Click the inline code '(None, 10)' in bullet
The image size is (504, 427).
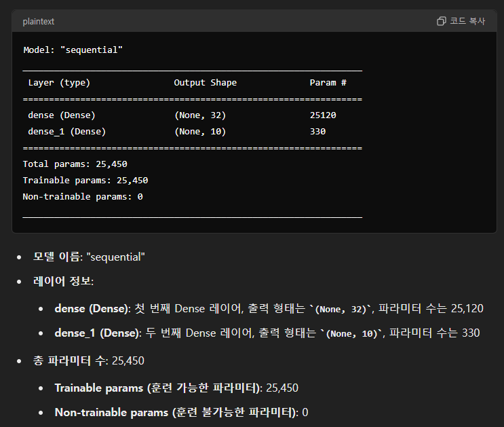pyautogui.click(x=351, y=334)
